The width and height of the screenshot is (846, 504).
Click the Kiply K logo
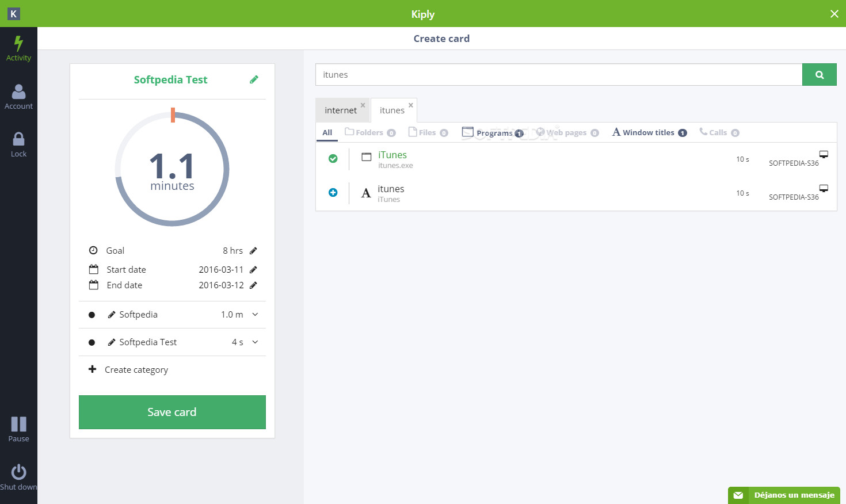[13, 14]
